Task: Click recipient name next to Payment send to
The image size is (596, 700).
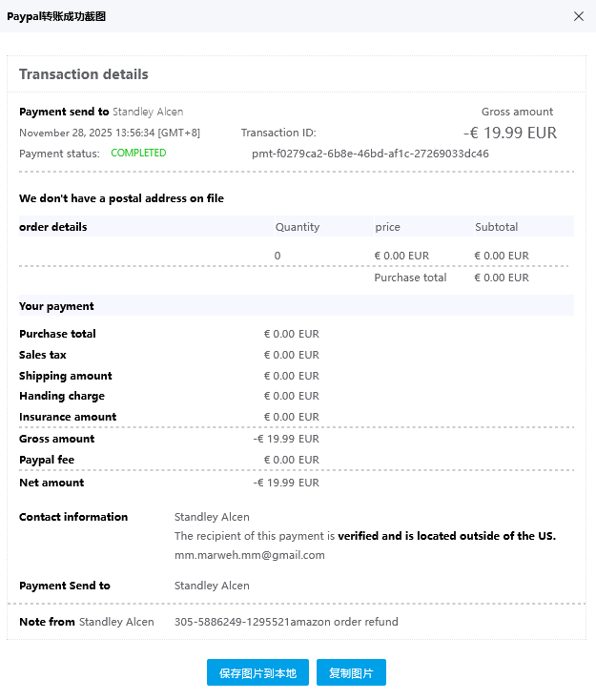Action: [148, 112]
